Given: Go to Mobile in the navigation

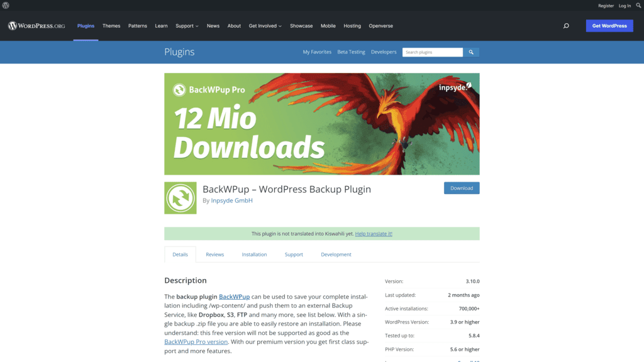Looking at the screenshot, I should 328,26.
